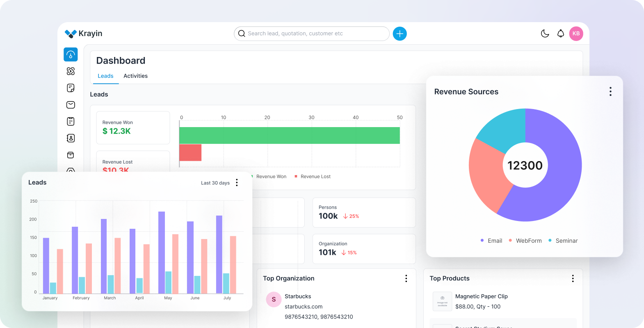The height and width of the screenshot is (328, 644).
Task: Open the Activities clipboard icon in sidebar
Action: [71, 121]
